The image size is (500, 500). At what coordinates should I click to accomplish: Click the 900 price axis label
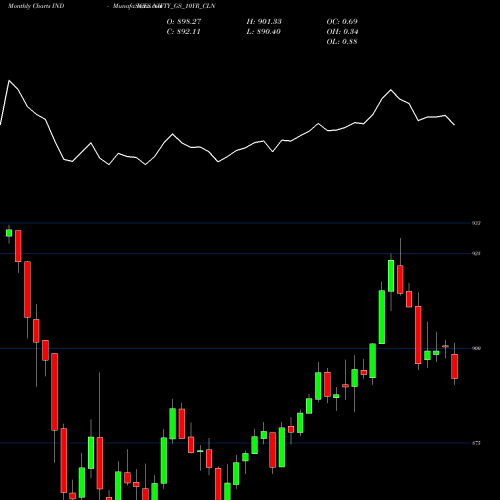click(x=476, y=348)
